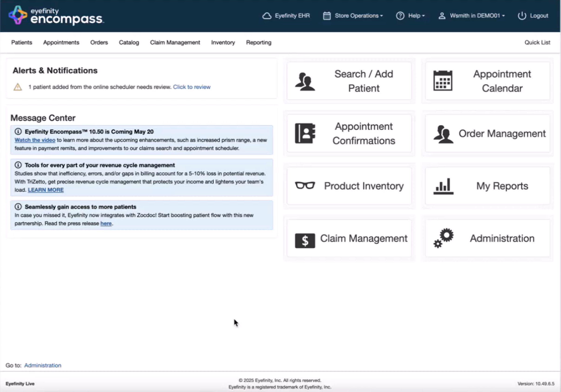561x392 pixels.
Task: Click the Eyefinity EHR cloud icon
Action: [267, 16]
